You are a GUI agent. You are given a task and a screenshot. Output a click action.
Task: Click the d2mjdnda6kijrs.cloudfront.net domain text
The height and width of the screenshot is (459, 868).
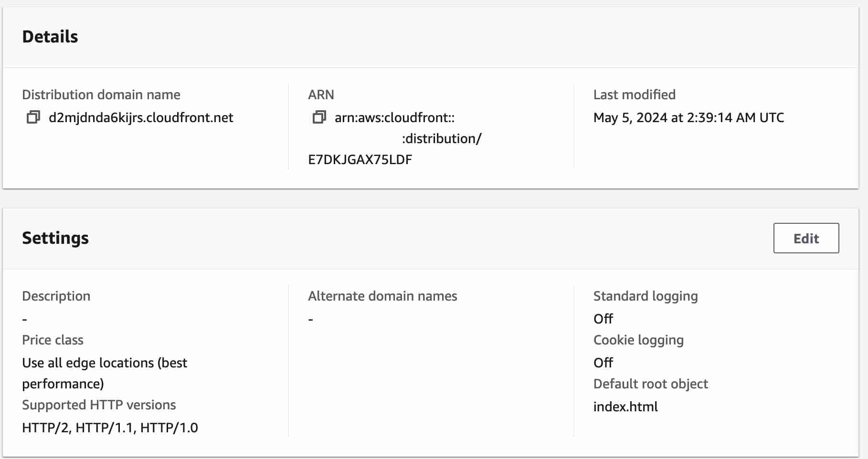point(141,118)
